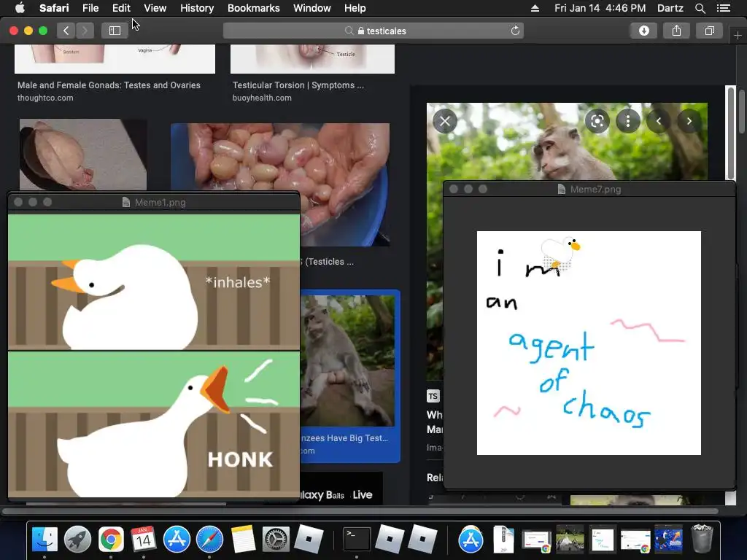Open Google Chrome from the Dock

(x=111, y=540)
